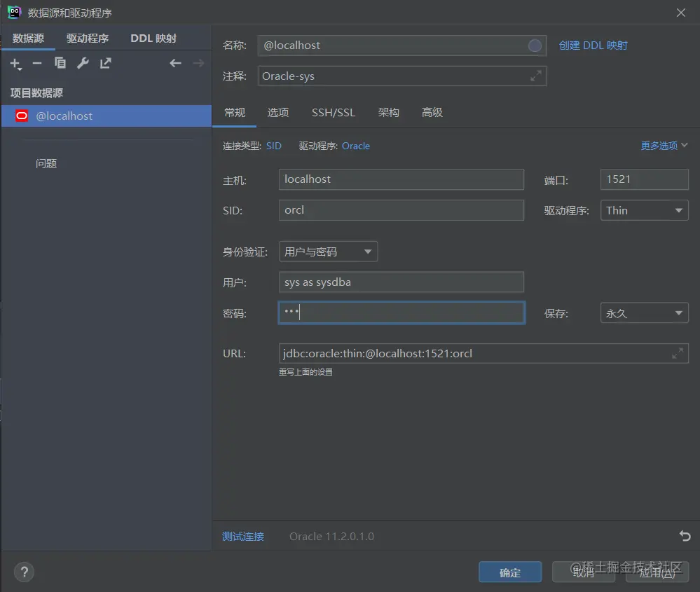Click the make global export arrow icon

point(105,63)
